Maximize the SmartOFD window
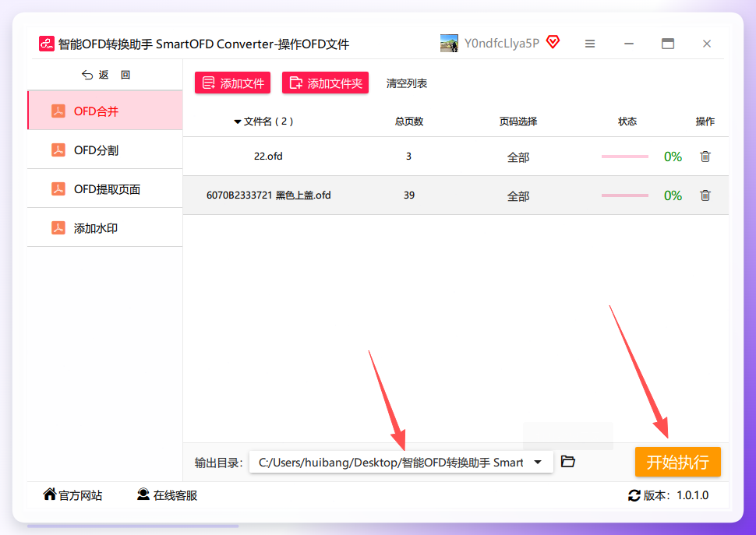This screenshot has height=535, width=756. 668,44
